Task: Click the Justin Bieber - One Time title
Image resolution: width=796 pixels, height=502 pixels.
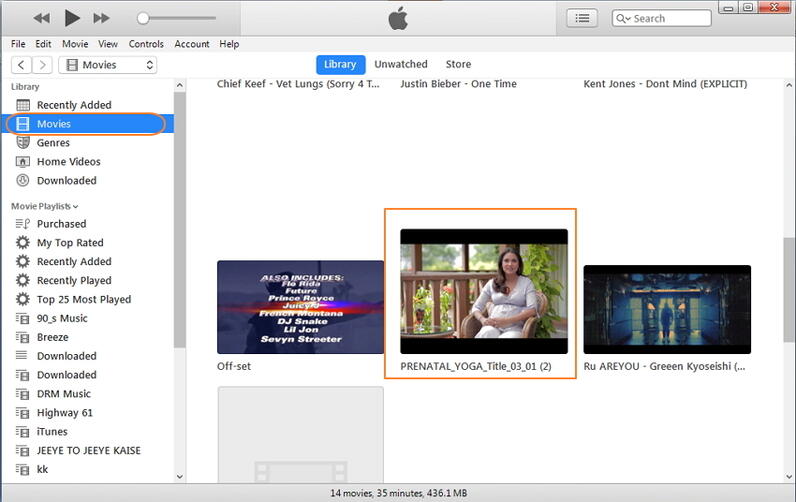Action: pos(458,84)
